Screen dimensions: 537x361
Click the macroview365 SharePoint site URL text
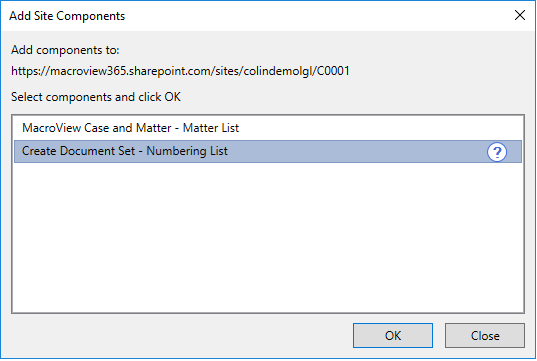pyautogui.click(x=180, y=71)
